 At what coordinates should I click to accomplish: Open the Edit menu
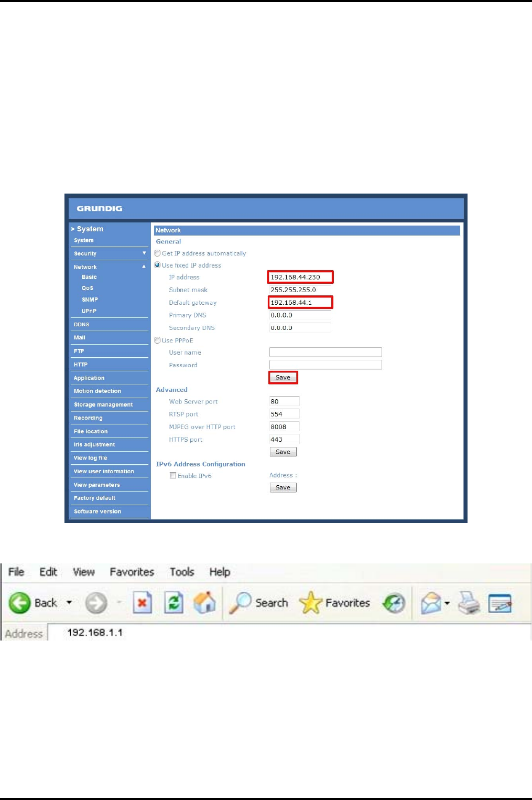coord(48,572)
